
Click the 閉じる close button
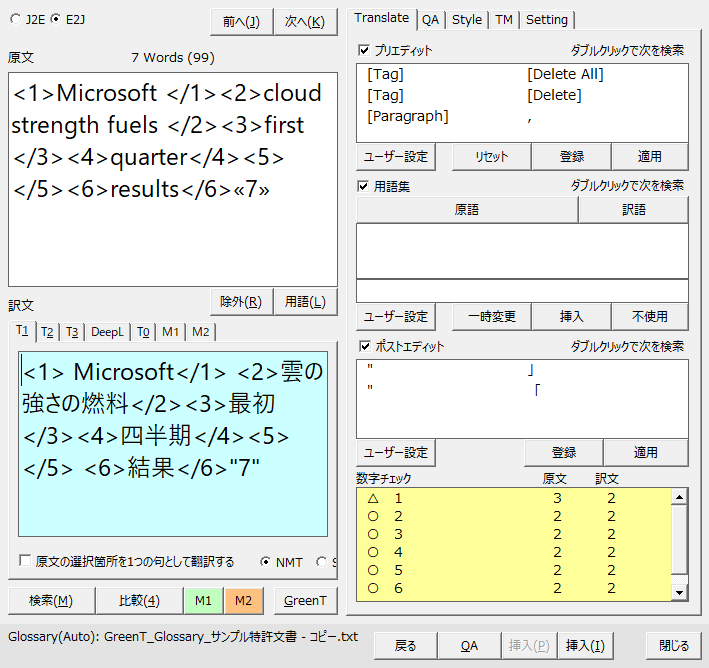673,646
